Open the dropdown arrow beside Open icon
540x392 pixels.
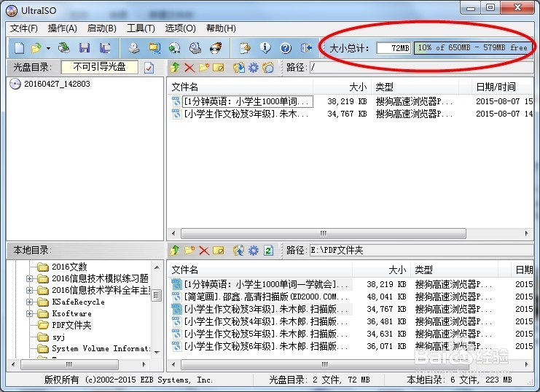point(48,48)
